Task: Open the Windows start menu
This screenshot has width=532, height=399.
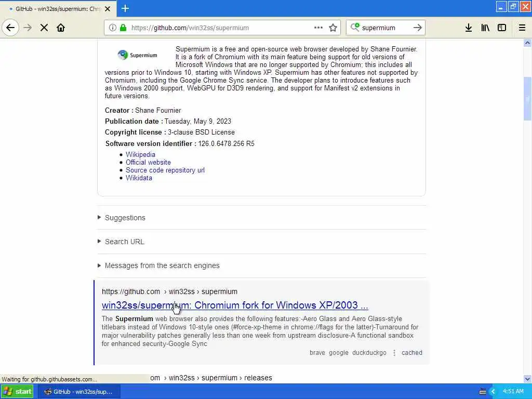Action: [x=17, y=392]
